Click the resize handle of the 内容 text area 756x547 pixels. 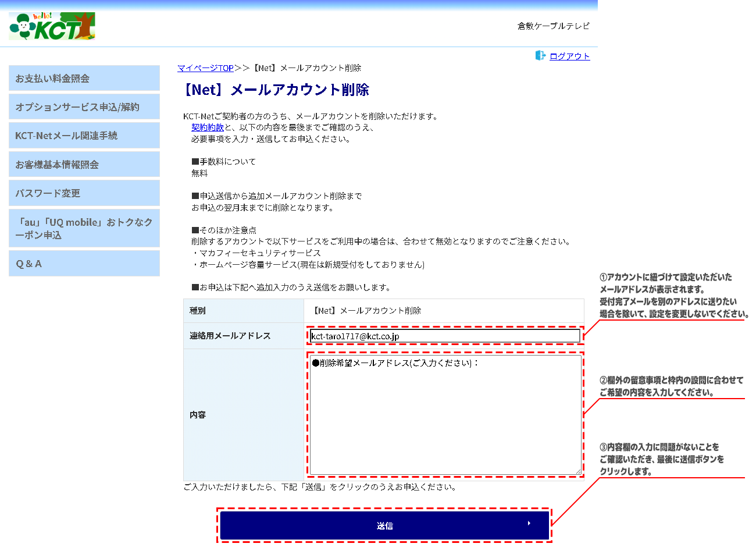(578, 472)
